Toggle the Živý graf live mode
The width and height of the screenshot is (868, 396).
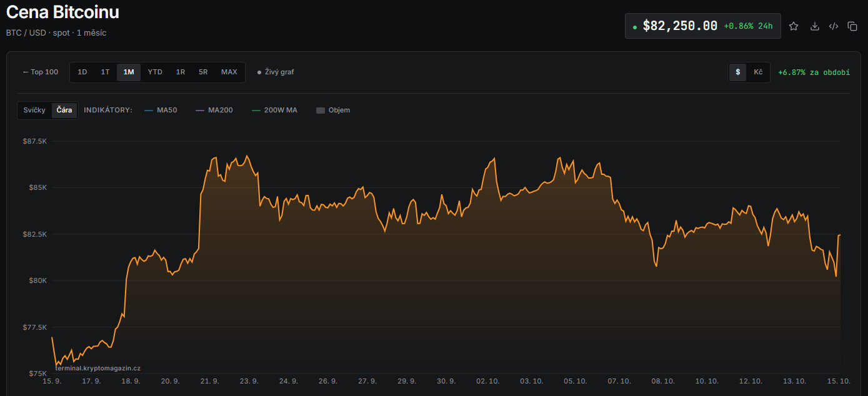coord(276,72)
